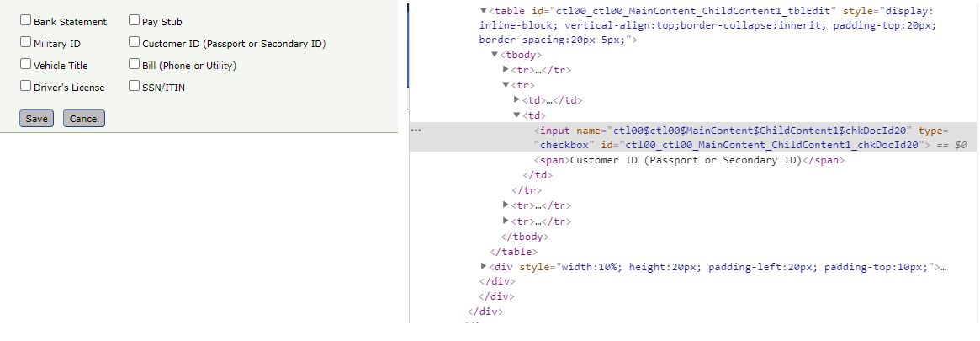Image resolution: width=980 pixels, height=341 pixels.
Task: Toggle the Bill (Phone or Utility) checkbox
Action: pyautogui.click(x=134, y=64)
